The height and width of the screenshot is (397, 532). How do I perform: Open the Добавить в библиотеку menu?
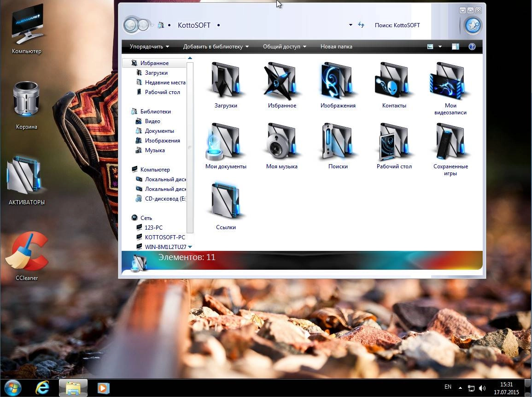216,47
